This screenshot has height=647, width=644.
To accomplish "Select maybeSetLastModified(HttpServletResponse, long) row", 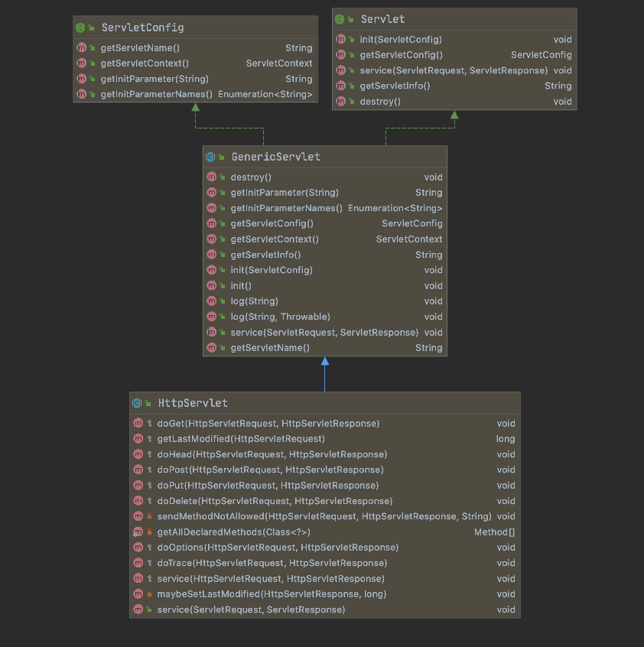I will [x=325, y=593].
